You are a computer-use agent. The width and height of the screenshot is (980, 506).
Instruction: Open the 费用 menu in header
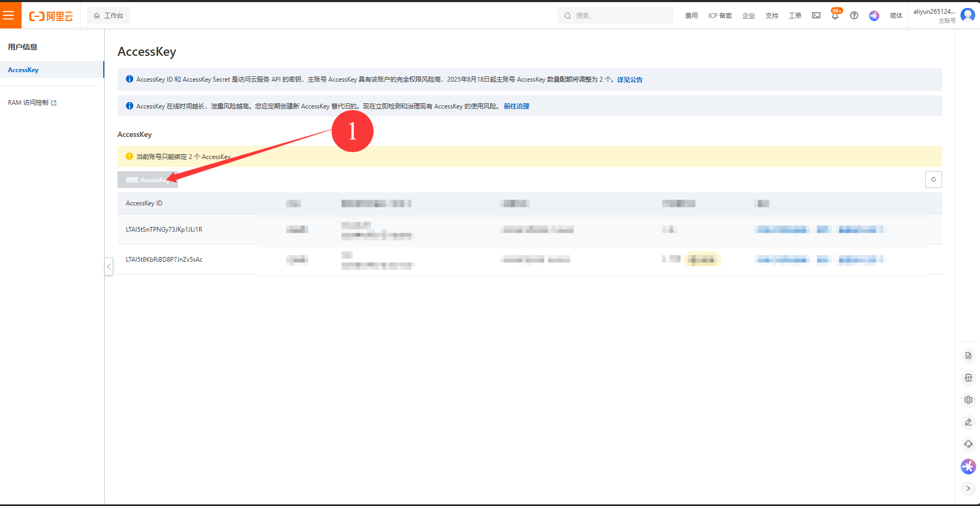691,16
